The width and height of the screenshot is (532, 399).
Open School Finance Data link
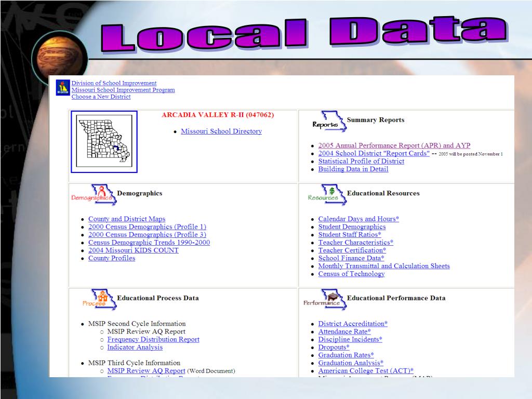pyautogui.click(x=351, y=258)
